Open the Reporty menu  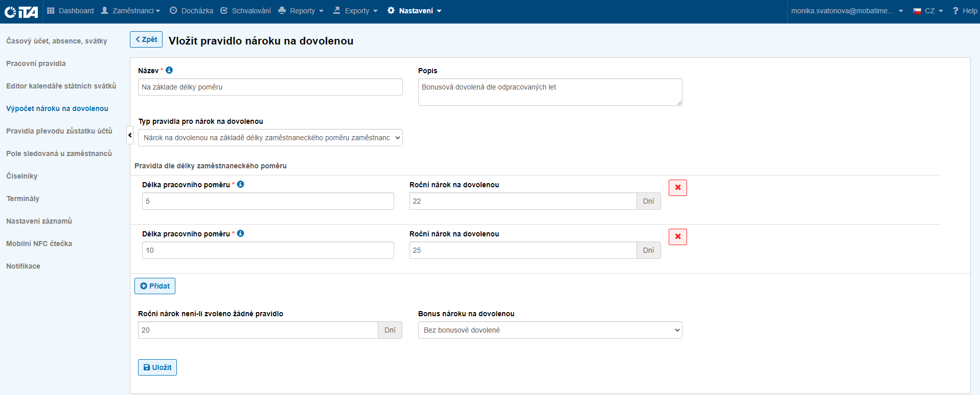tap(301, 11)
